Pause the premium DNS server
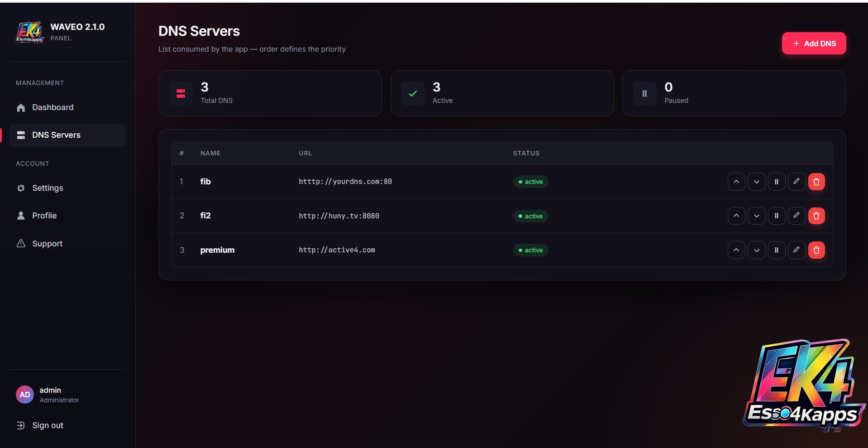 777,250
